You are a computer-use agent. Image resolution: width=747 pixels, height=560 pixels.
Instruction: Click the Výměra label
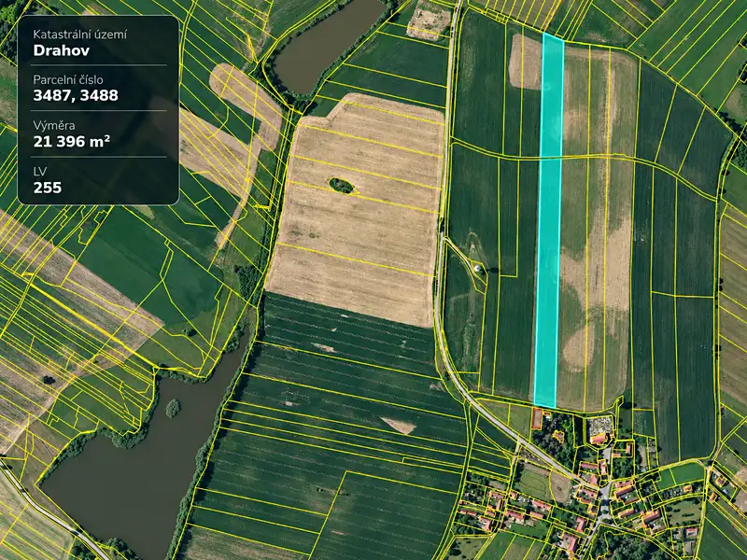pos(54,125)
